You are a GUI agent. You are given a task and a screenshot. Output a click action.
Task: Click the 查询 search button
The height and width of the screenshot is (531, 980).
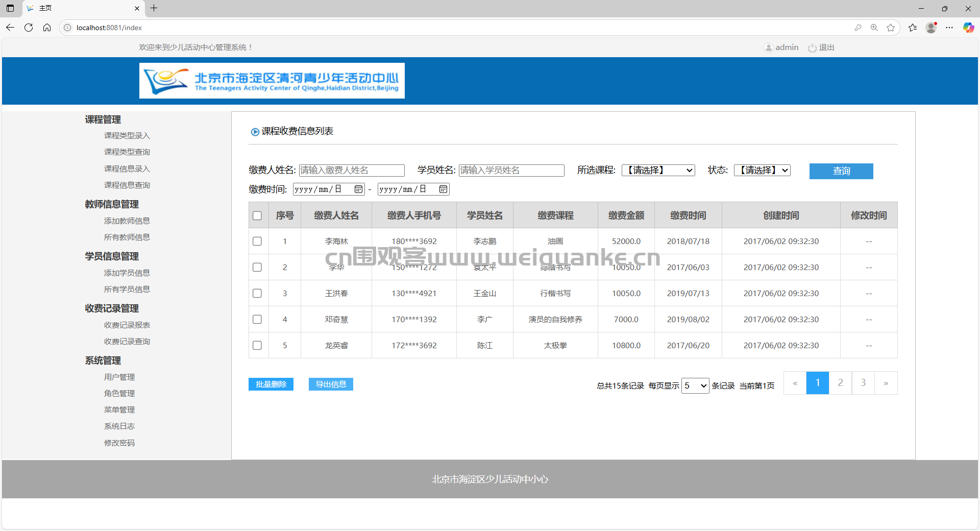click(841, 171)
